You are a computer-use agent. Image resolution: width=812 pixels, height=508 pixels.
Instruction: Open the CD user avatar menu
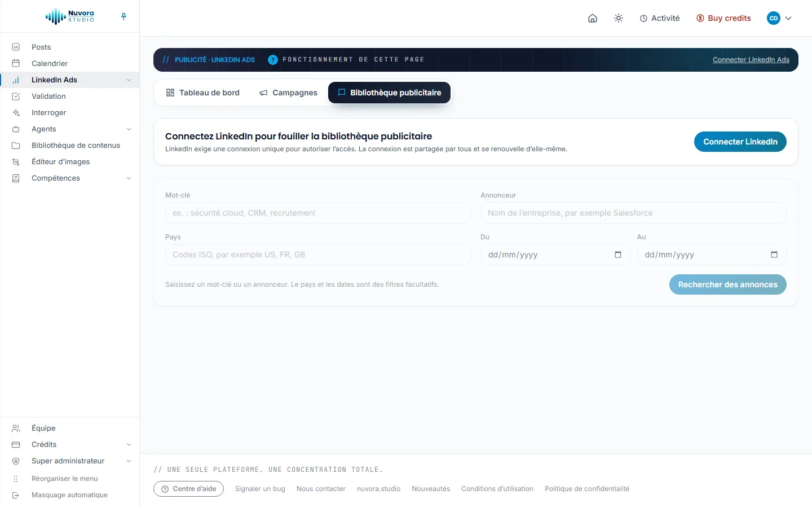point(774,18)
